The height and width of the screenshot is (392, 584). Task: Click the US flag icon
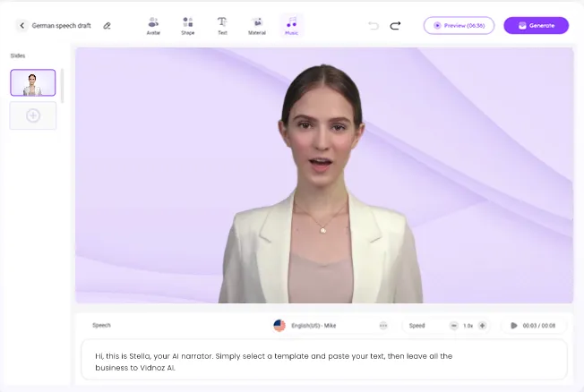[279, 326]
